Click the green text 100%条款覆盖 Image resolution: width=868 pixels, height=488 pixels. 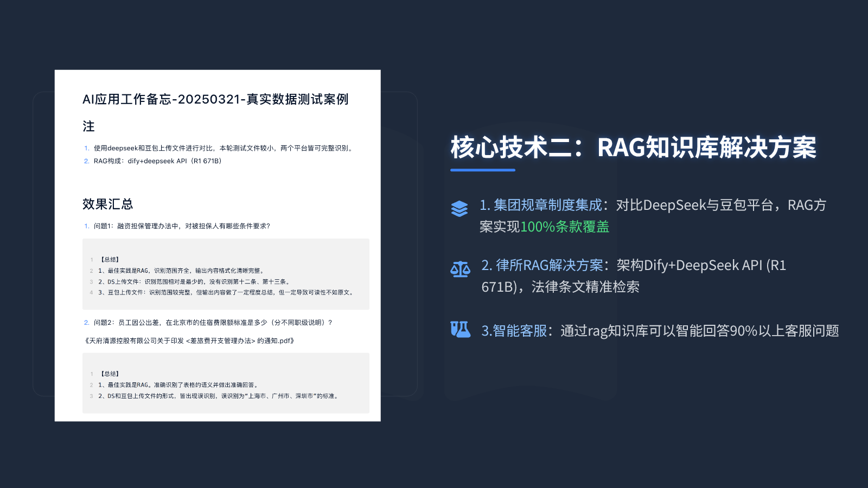click(565, 227)
